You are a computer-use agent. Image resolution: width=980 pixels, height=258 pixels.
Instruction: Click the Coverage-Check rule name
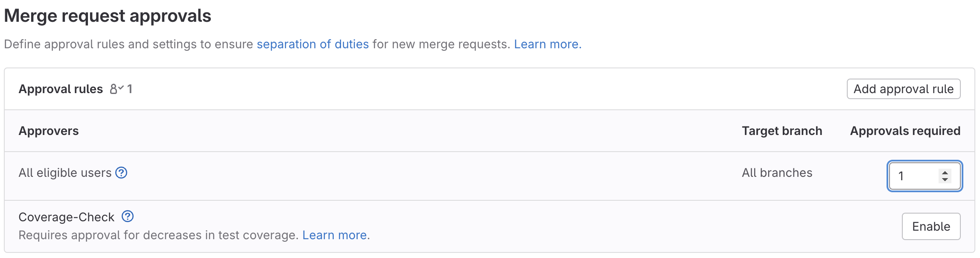66,217
